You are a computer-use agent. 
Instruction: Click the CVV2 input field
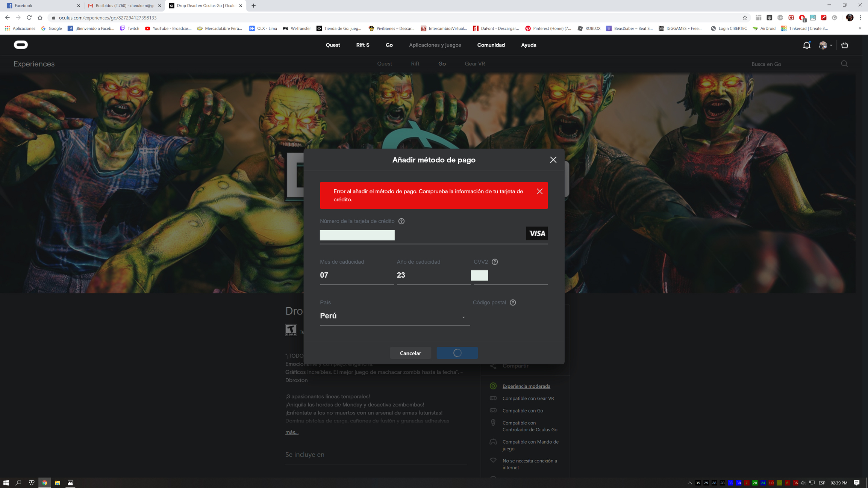point(510,275)
